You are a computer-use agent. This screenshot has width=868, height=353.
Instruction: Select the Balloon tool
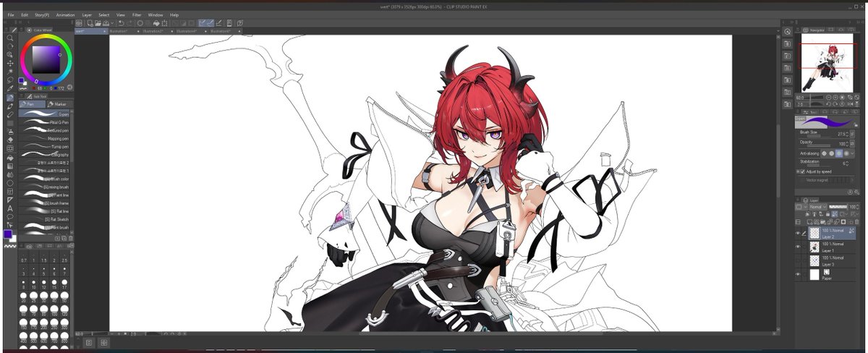pos(10,217)
